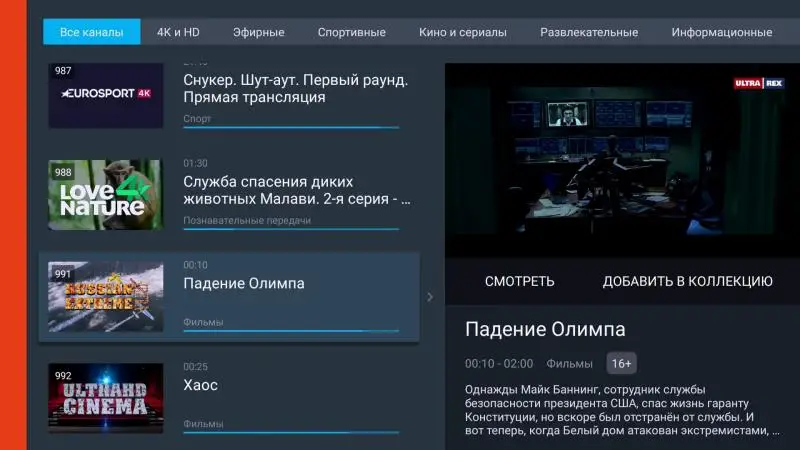Click ДОБАВИТЬ В КОЛЛЕКЦИЮ button

[687, 281]
